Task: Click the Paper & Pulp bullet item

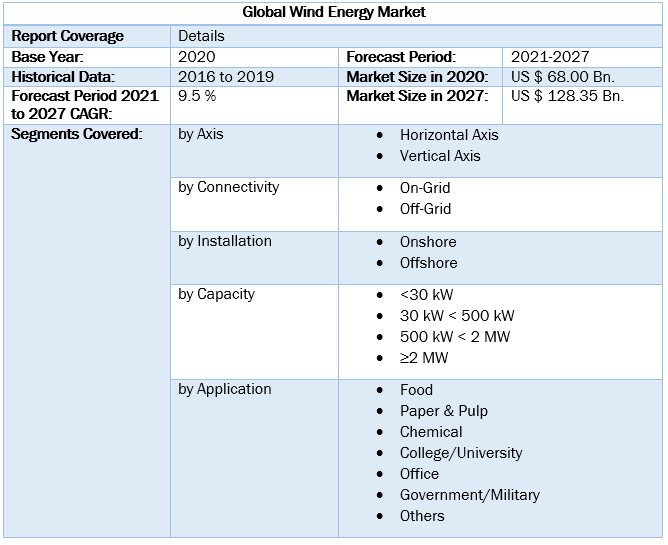Action: tap(444, 411)
